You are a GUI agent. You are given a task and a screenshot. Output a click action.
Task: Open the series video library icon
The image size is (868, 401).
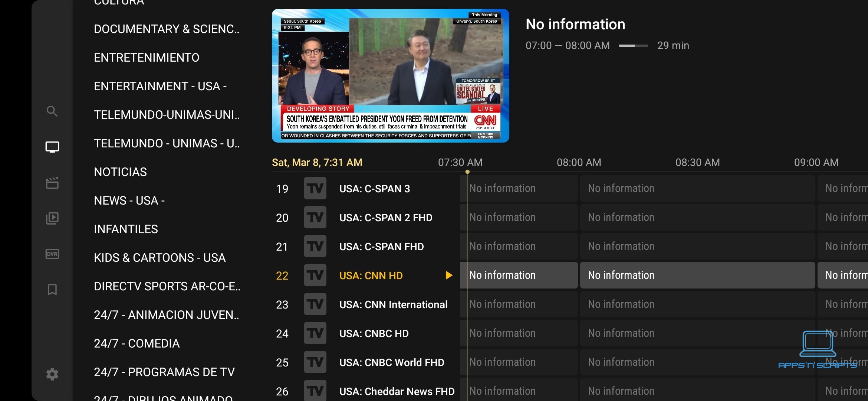tap(52, 218)
